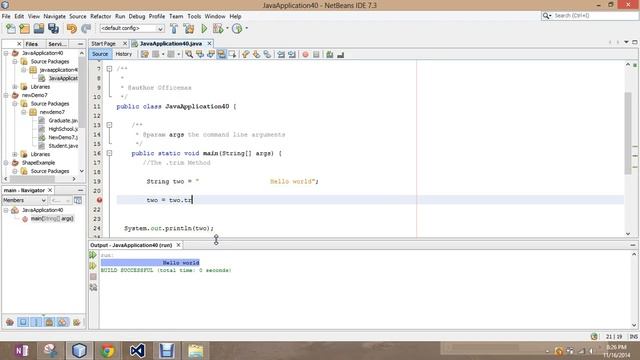This screenshot has height=360, width=640.
Task: Click the Build Project hammer icon
Action: pyautogui.click(x=174, y=29)
